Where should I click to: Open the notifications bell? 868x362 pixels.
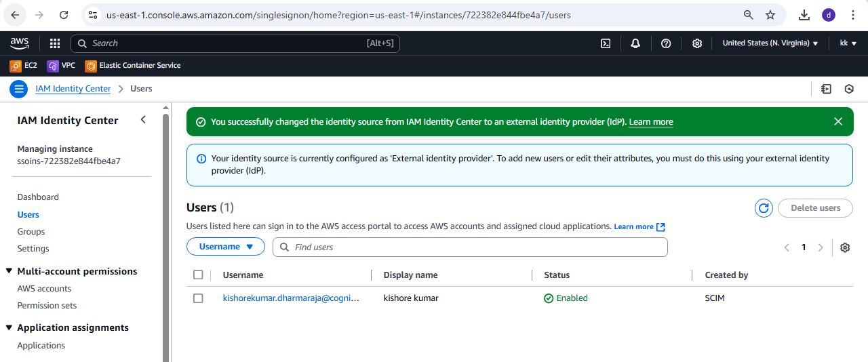coord(635,43)
